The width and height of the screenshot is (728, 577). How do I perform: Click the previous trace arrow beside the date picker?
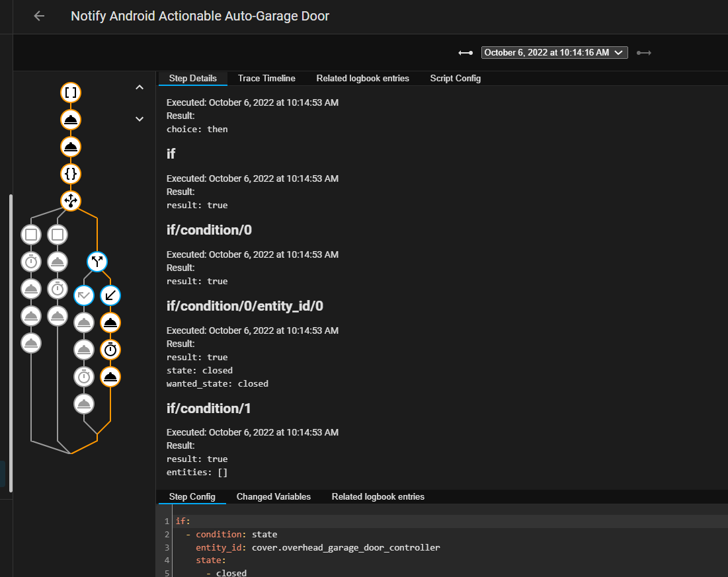click(465, 52)
